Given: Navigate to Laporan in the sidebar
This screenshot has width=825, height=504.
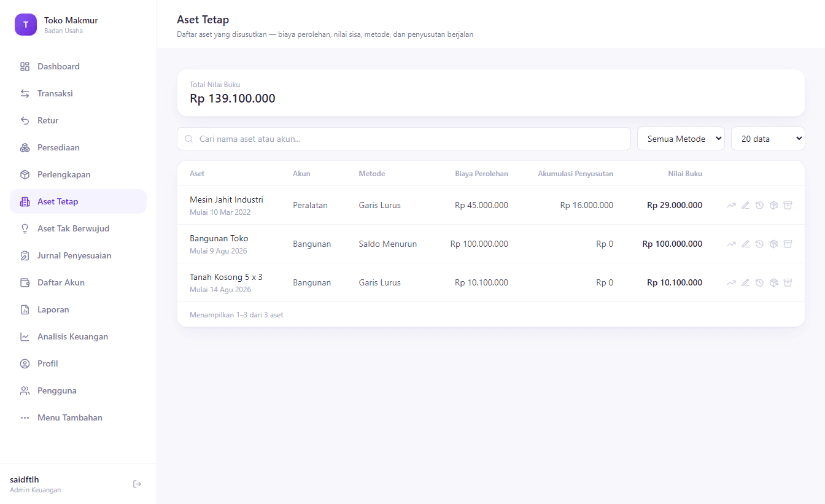Looking at the screenshot, I should [x=78, y=309].
